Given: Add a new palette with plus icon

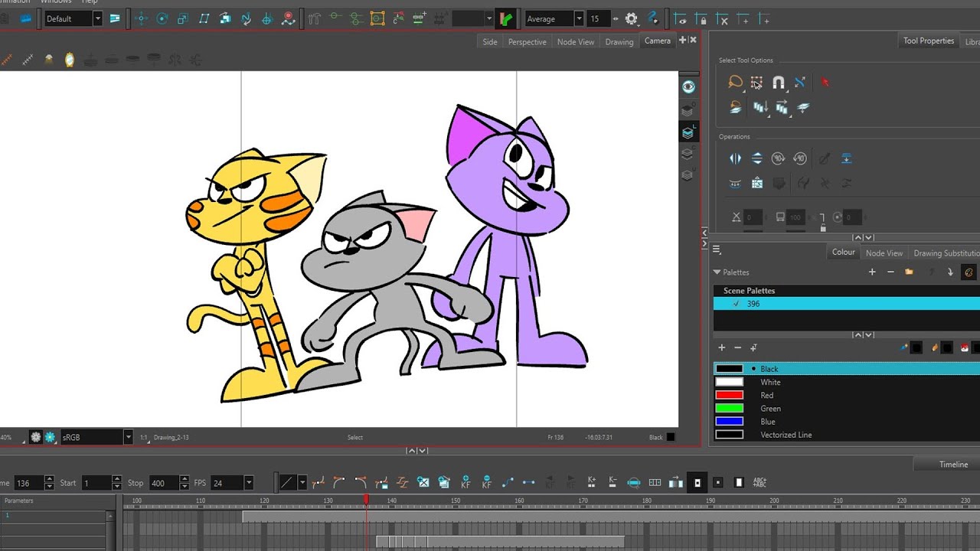Looking at the screenshot, I should coord(872,272).
